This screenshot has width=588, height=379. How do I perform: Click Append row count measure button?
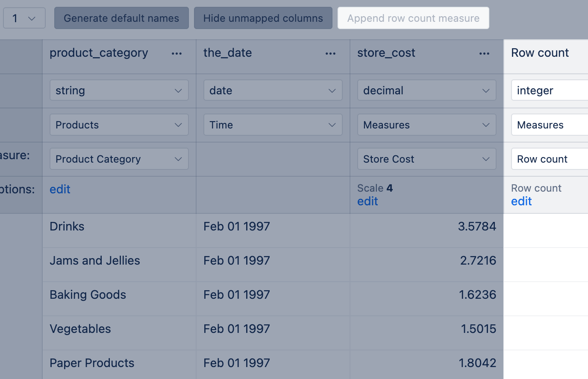413,18
